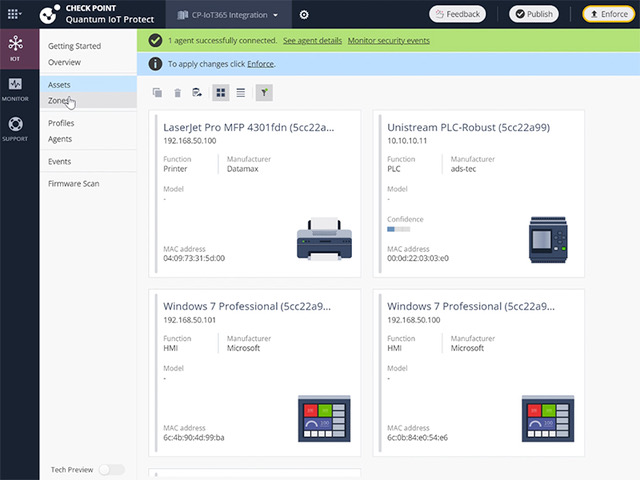Open the CP-IoT365 Integration dropdown
The height and width of the screenshot is (480, 640).
point(228,15)
